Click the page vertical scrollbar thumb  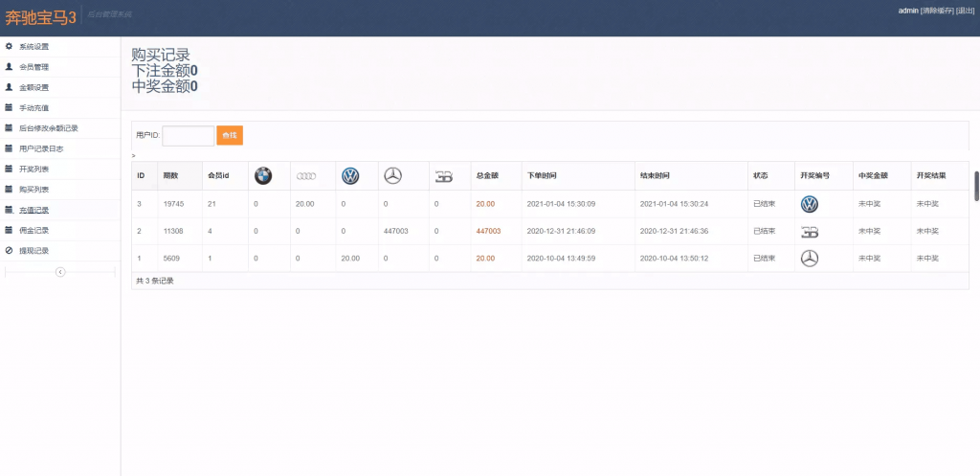pyautogui.click(x=976, y=186)
